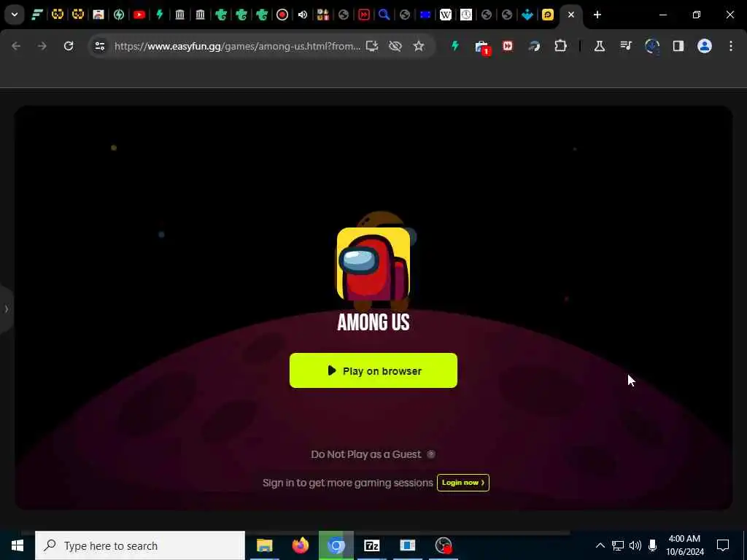
Task: Open the Chrome profile avatar
Action: (x=705, y=46)
